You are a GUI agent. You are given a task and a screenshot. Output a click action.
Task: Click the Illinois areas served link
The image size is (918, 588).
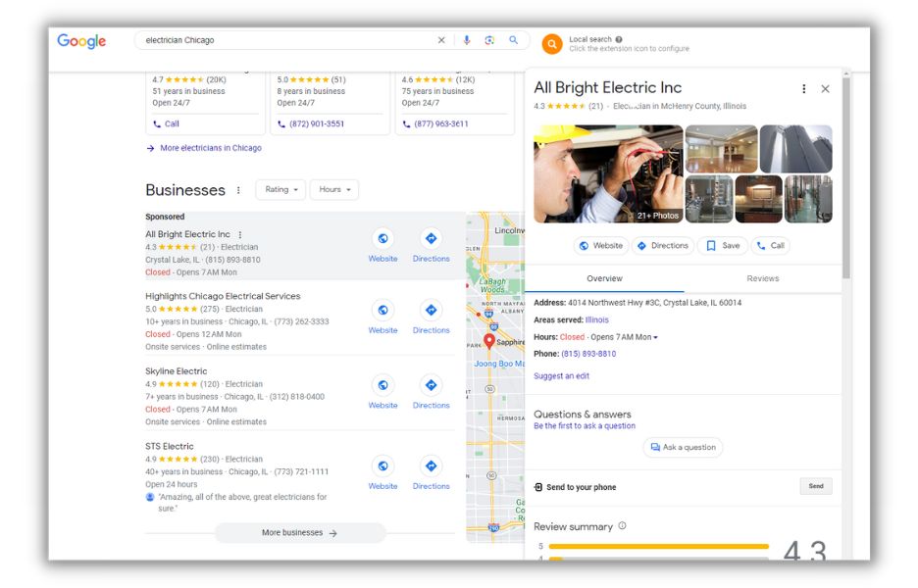coord(596,320)
